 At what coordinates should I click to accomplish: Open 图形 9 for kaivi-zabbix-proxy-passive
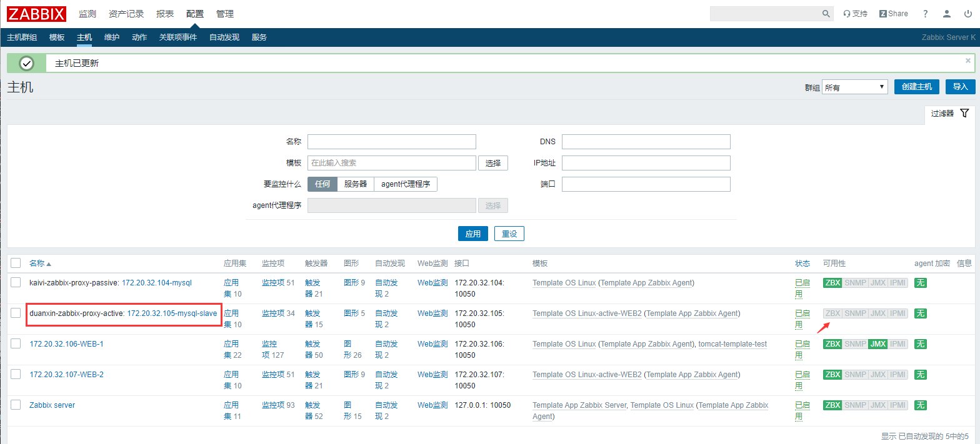coord(354,283)
